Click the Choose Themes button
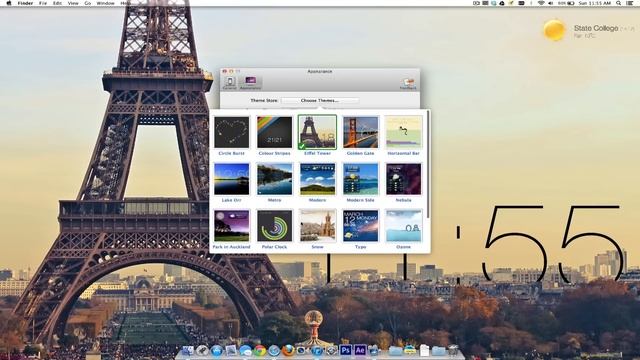The height and width of the screenshot is (360, 640). point(320,100)
